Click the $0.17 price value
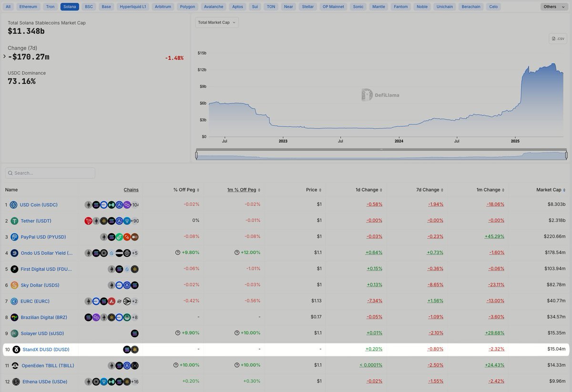The height and width of the screenshot is (392, 572). [317, 317]
